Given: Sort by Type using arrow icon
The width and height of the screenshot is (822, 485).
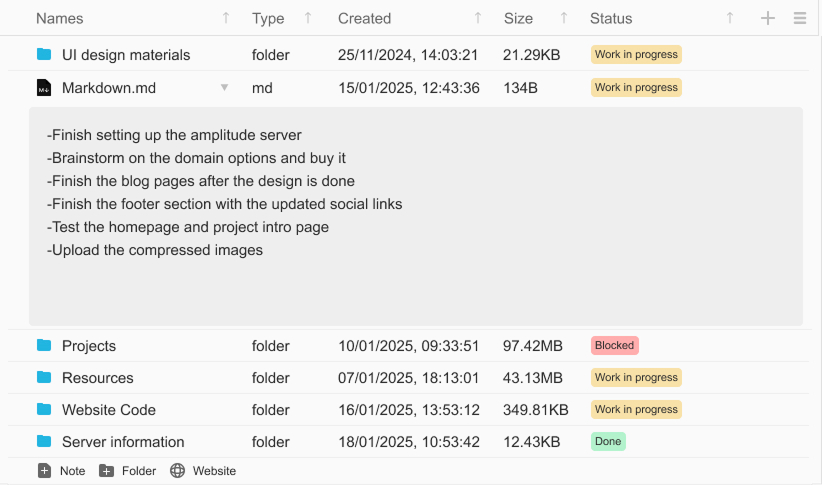Looking at the screenshot, I should pyautogui.click(x=308, y=18).
